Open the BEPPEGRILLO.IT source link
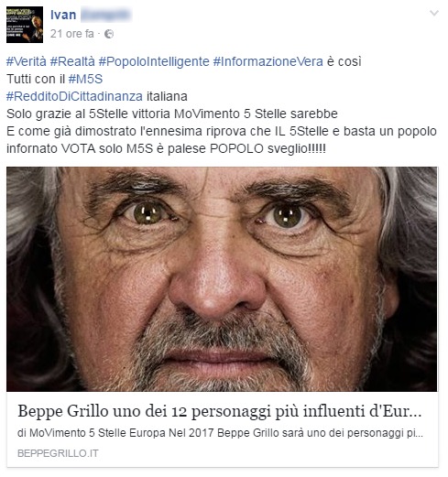 pos(58,453)
